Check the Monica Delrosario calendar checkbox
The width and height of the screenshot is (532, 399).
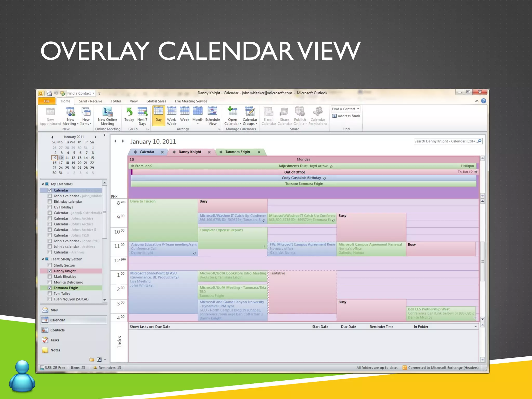(50, 282)
